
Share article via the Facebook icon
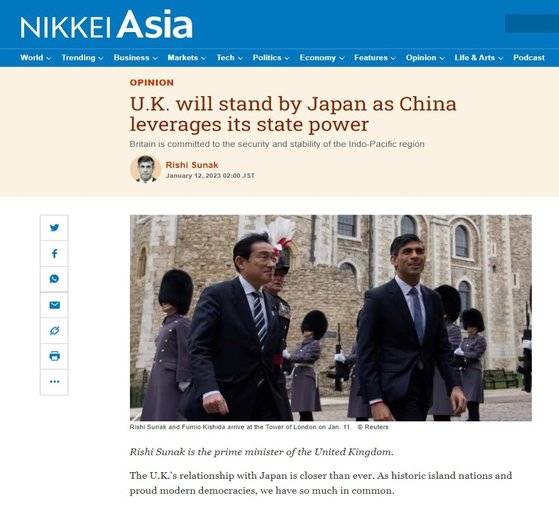[x=54, y=254]
